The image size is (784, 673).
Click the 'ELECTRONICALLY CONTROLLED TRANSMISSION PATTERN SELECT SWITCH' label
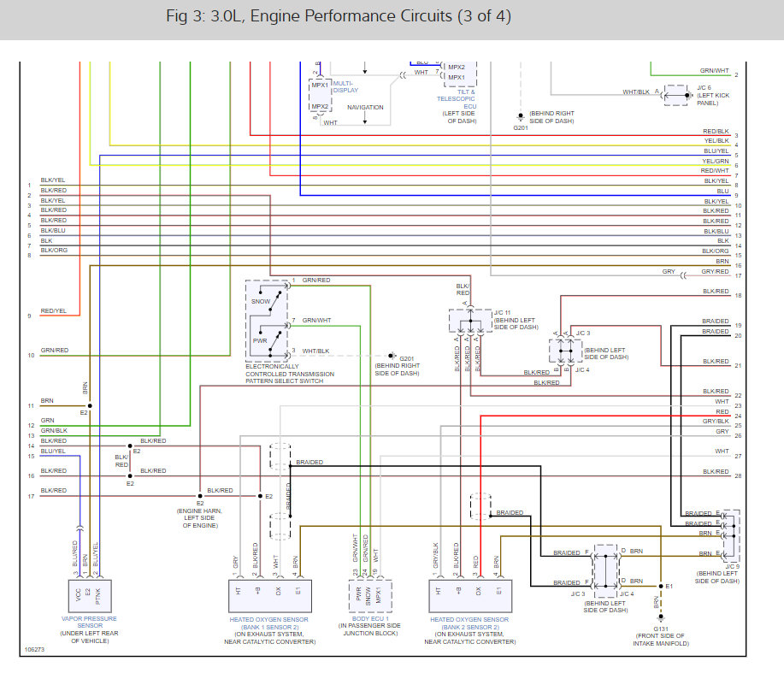[x=290, y=374]
